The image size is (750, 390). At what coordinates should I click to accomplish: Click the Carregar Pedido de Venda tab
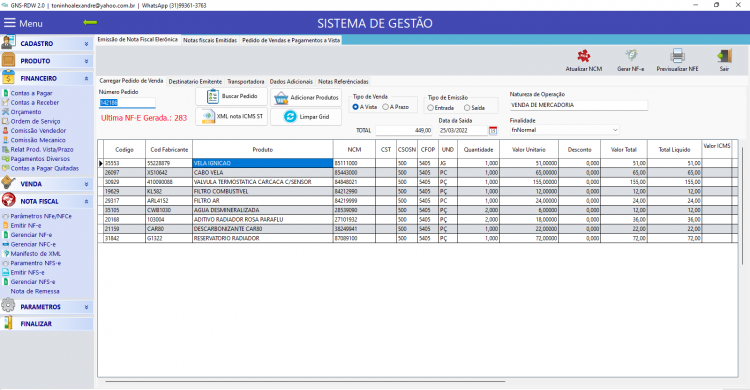[131, 81]
